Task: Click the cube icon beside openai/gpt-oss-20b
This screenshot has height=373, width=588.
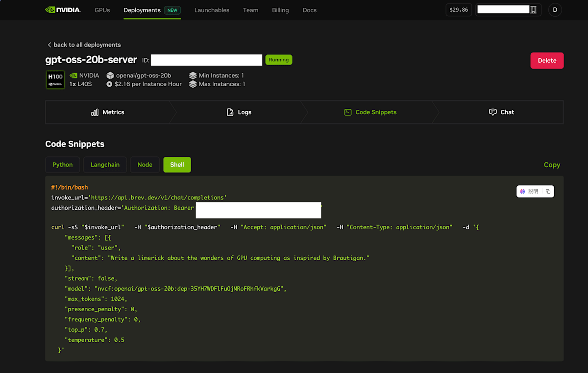Action: 110,75
